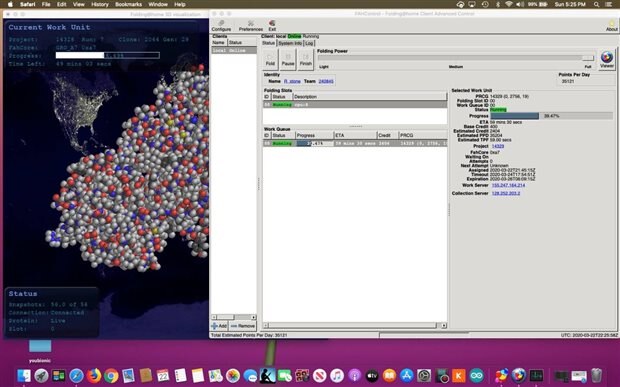620x387 pixels.
Task: Switch to the System Info tab
Action: pos(290,43)
